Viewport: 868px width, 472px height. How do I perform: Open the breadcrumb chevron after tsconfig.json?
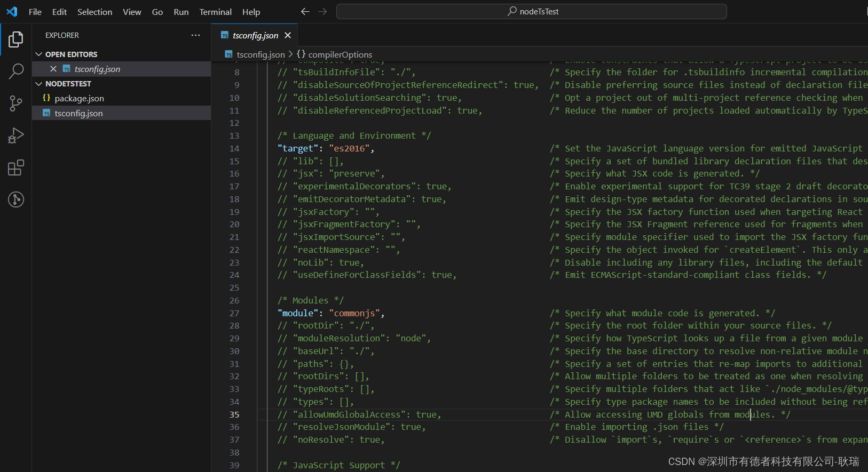click(290, 54)
